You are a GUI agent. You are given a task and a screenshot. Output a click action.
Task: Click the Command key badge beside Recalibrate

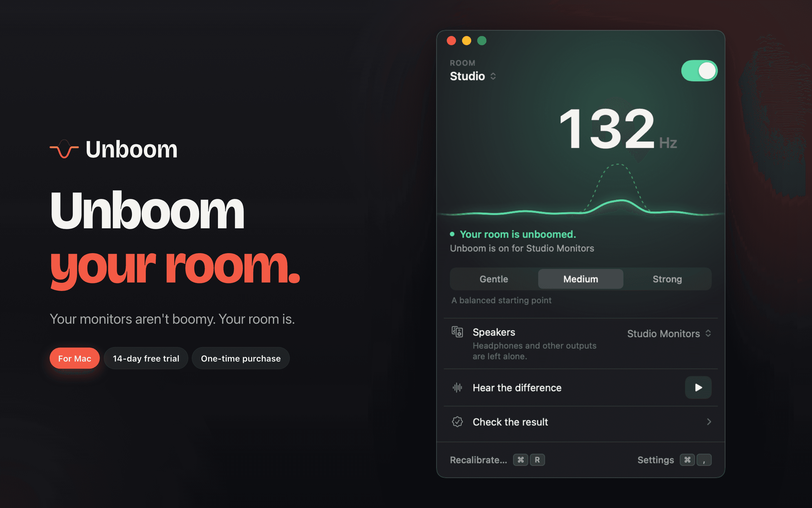tap(520, 460)
